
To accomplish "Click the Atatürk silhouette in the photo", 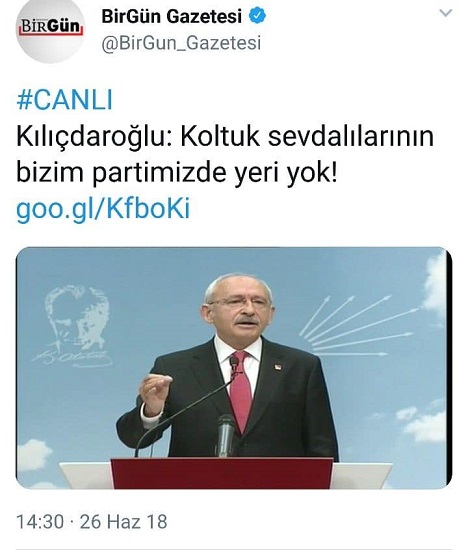I will pyautogui.click(x=75, y=315).
